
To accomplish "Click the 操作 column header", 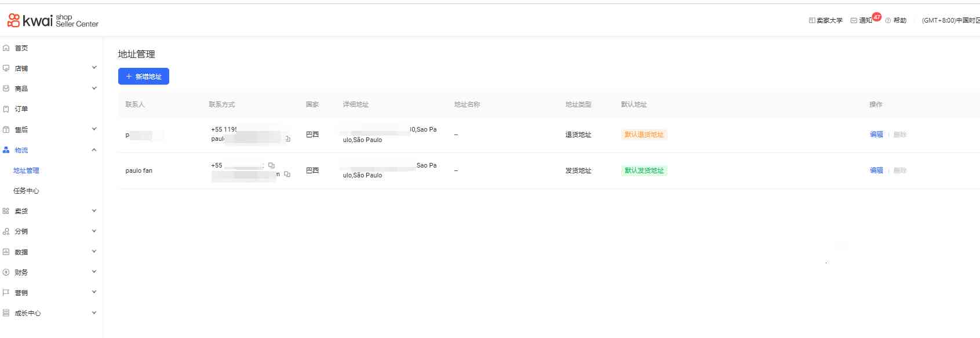I will click(x=876, y=104).
